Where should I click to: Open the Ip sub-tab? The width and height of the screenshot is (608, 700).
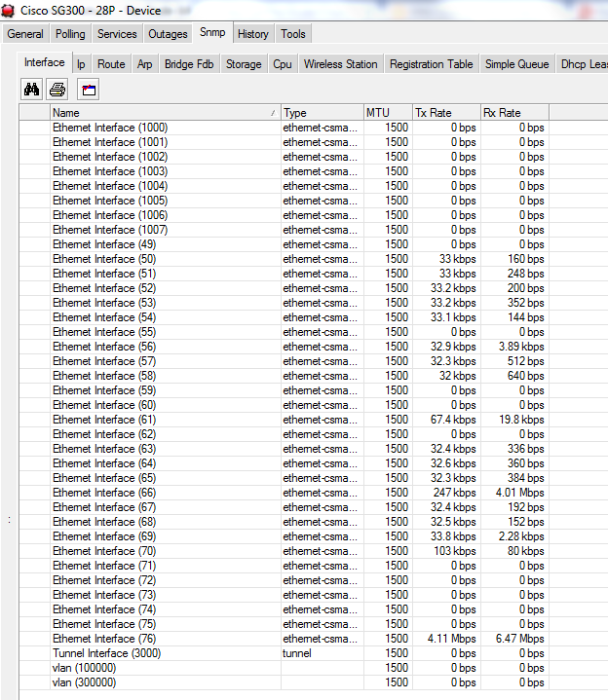click(81, 64)
